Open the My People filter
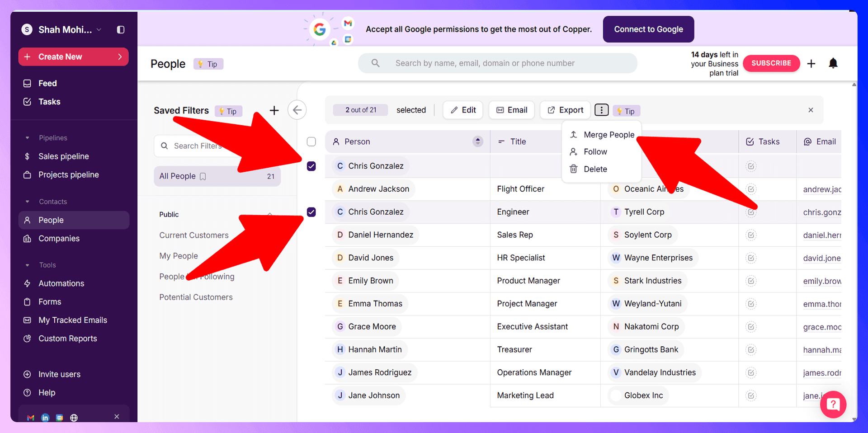 (179, 256)
